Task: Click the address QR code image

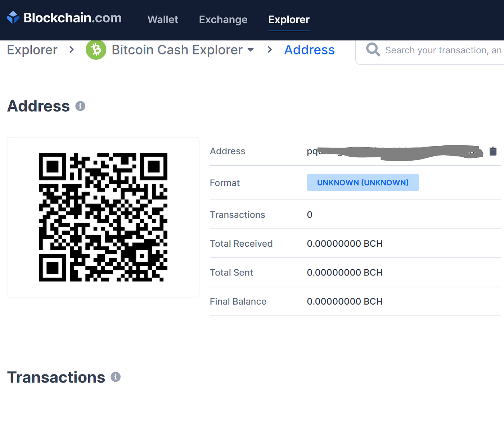Action: (x=103, y=217)
